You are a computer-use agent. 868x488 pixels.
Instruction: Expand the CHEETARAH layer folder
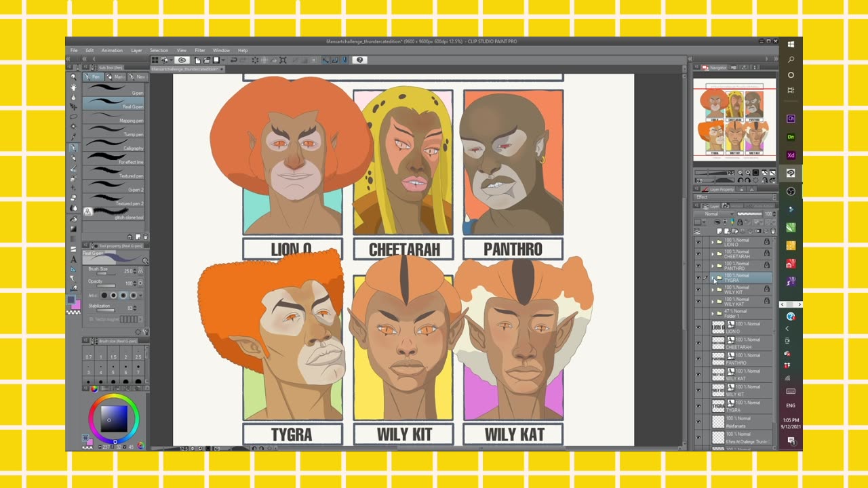click(713, 254)
